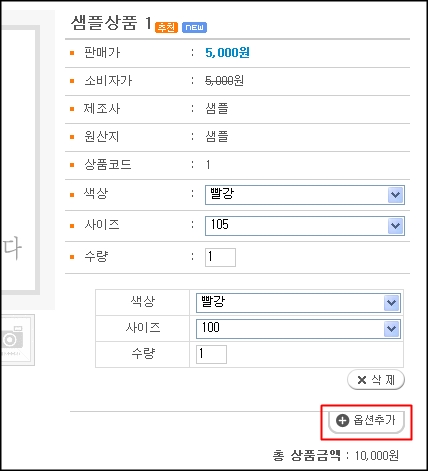
Task: Click the product title 샘플상품 1
Action: pyautogui.click(x=111, y=23)
